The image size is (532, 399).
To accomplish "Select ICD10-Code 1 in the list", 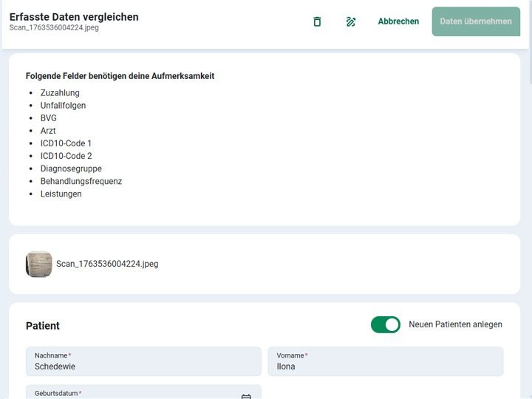I will pos(66,143).
